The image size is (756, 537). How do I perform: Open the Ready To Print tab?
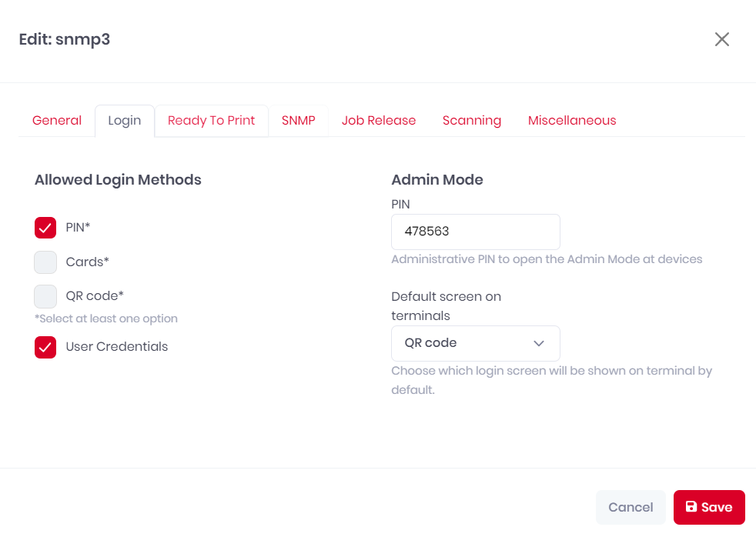point(211,121)
